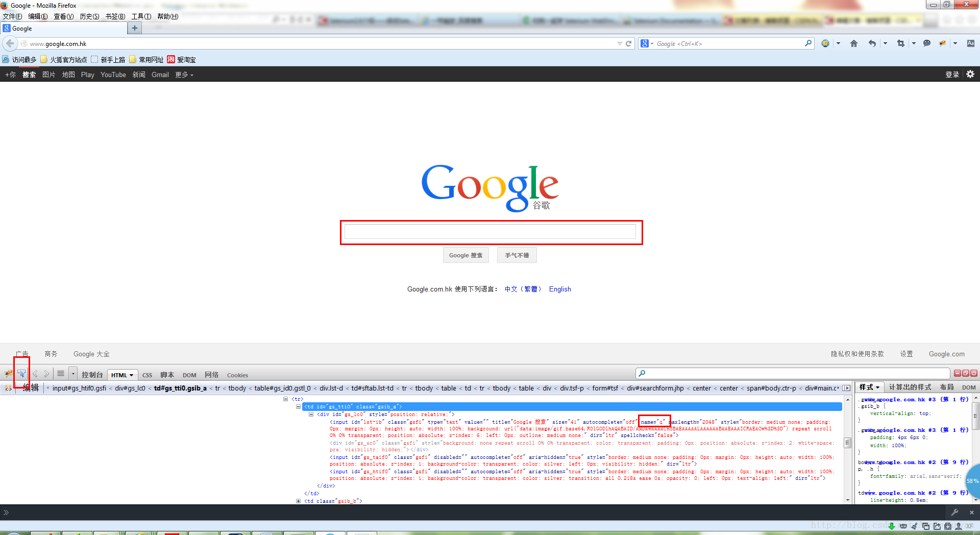Click the 手气不错 lucky button
Image resolution: width=980 pixels, height=535 pixels.
coord(517,255)
